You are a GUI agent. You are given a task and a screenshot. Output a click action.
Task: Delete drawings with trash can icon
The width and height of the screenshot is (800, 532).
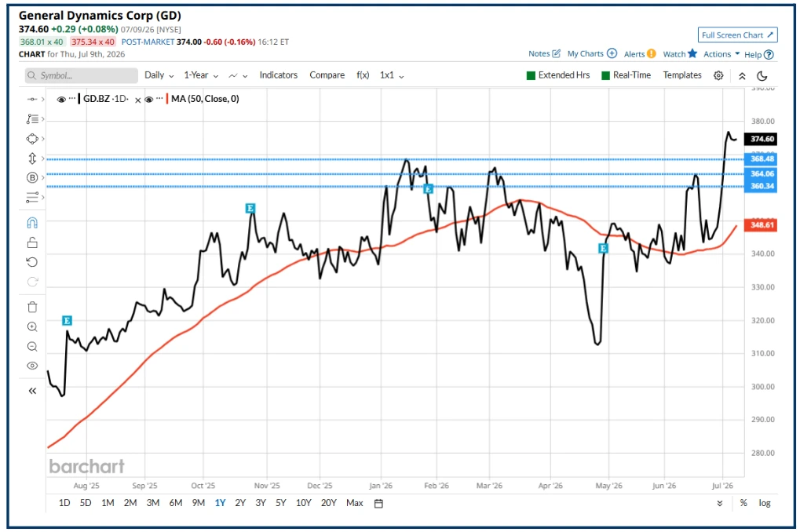coord(32,307)
